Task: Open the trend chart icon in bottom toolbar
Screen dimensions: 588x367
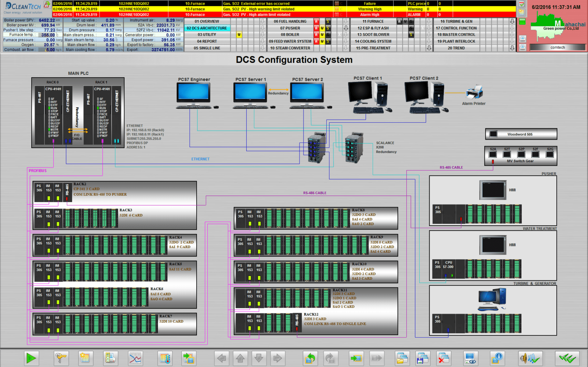Action: click(135, 358)
